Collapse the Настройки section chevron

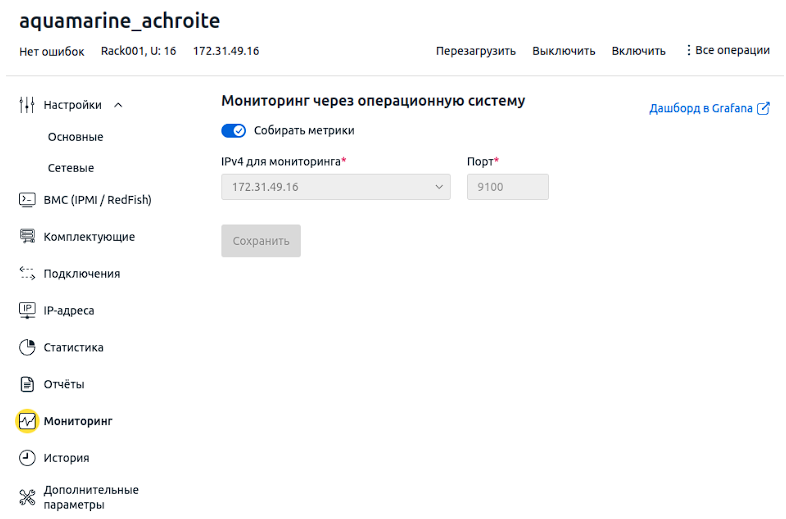tap(118, 105)
